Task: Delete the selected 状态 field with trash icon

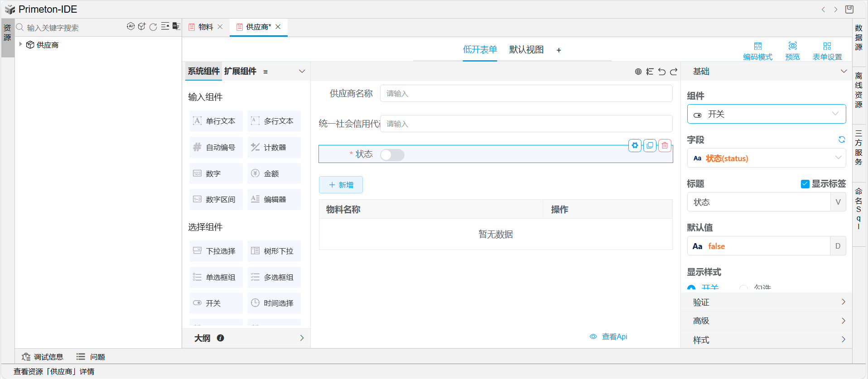Action: tap(665, 145)
